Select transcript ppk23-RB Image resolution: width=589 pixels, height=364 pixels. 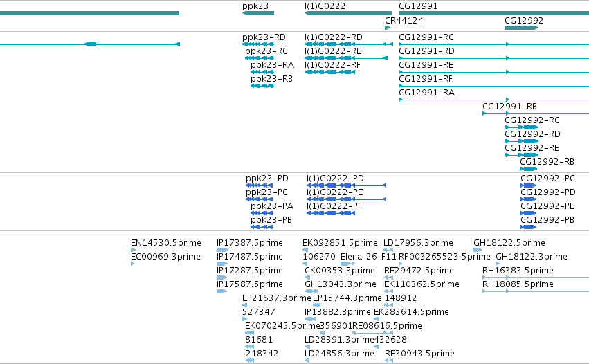click(262, 86)
